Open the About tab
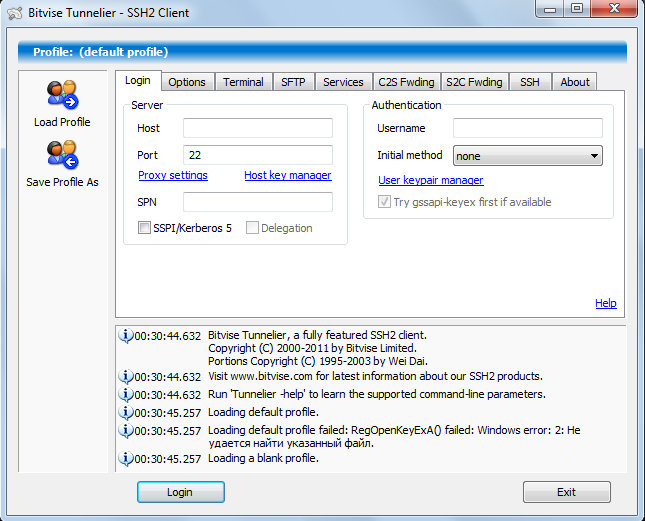 [x=575, y=82]
